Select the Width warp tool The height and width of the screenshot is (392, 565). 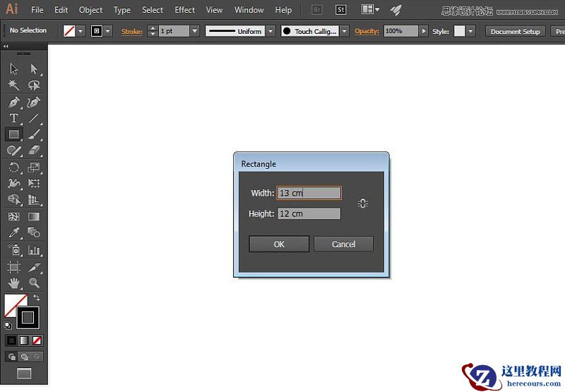(x=13, y=183)
